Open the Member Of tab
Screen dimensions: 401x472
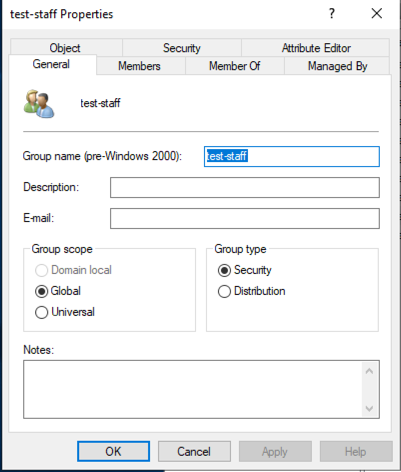click(234, 66)
